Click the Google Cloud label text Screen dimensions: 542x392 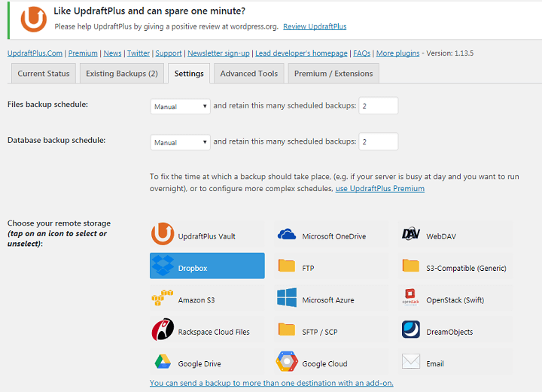pyautogui.click(x=324, y=363)
